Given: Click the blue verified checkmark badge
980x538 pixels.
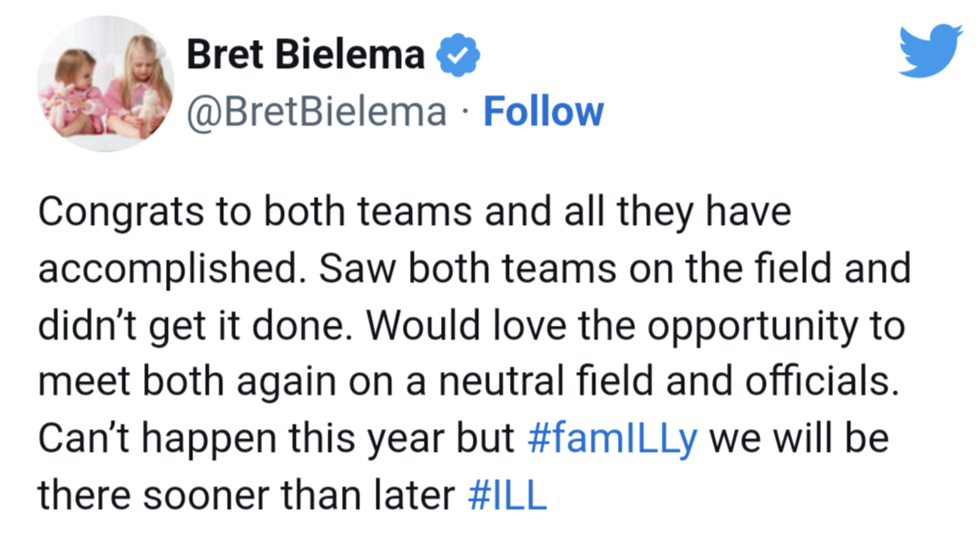Looking at the screenshot, I should click(458, 55).
